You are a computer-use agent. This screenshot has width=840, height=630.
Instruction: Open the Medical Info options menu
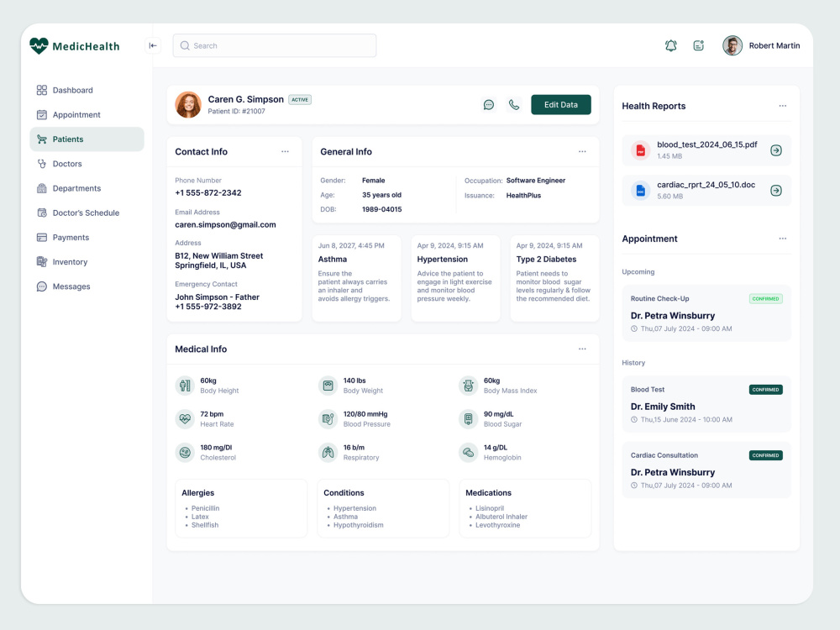pos(583,348)
